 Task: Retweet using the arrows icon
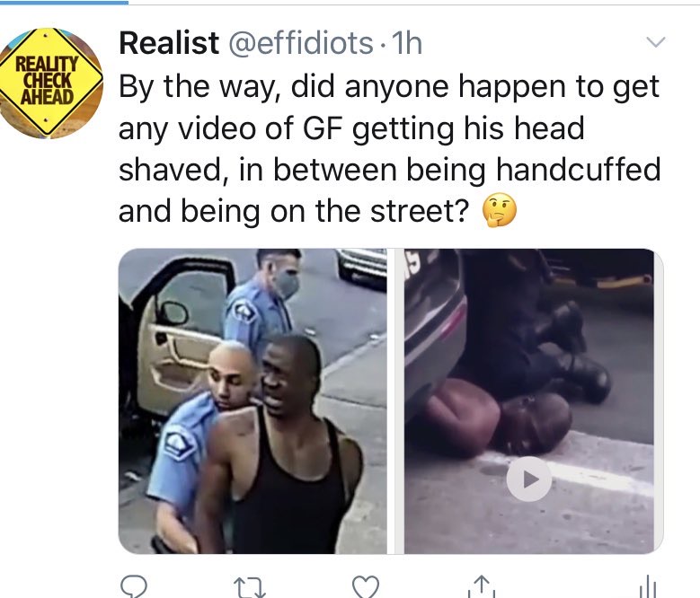point(250,587)
